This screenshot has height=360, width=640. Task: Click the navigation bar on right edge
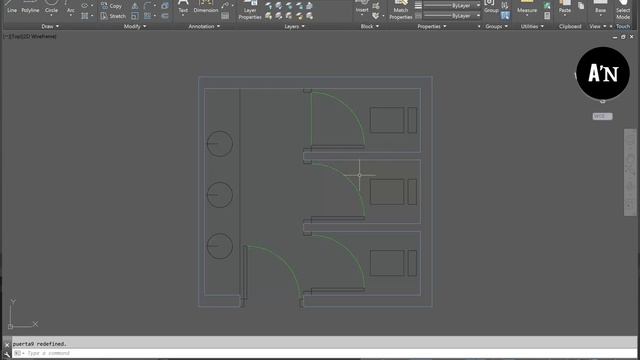[630, 172]
